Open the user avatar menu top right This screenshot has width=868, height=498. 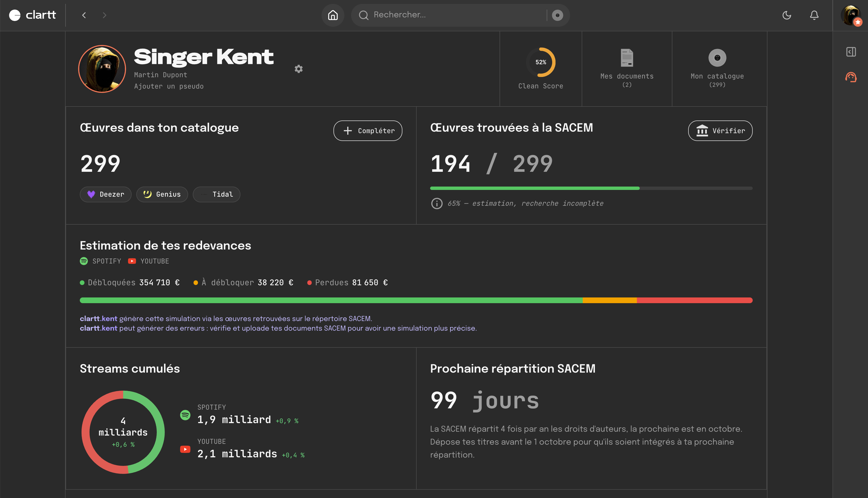coord(851,15)
